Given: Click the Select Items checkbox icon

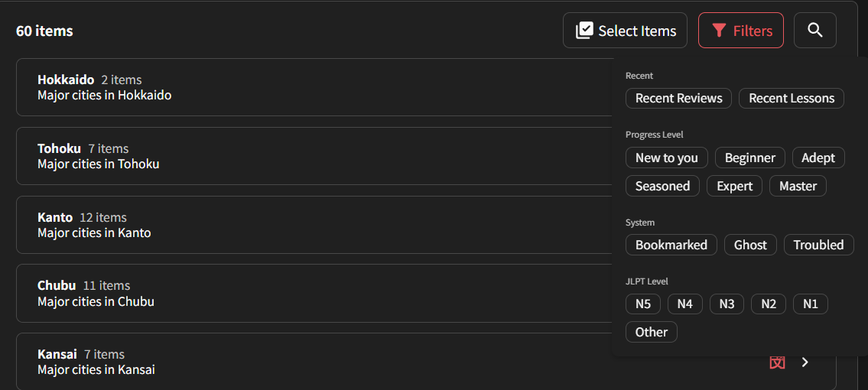Looking at the screenshot, I should (x=584, y=31).
